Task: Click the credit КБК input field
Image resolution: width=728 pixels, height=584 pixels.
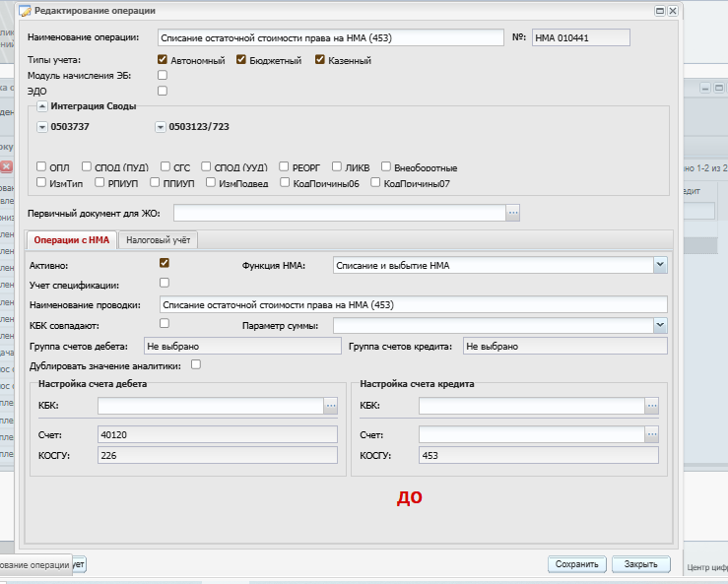Action: click(532, 406)
